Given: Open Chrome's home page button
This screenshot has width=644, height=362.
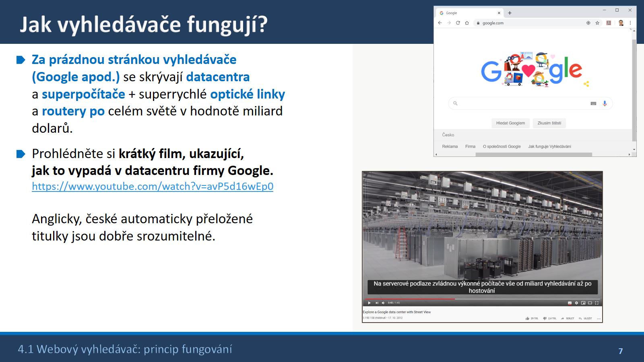Looking at the screenshot, I should (x=467, y=23).
